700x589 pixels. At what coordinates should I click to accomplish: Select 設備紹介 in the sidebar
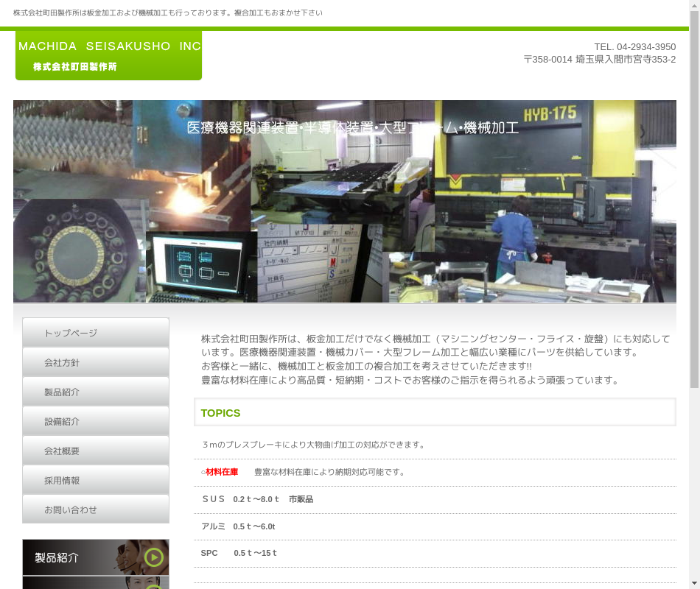pos(96,421)
